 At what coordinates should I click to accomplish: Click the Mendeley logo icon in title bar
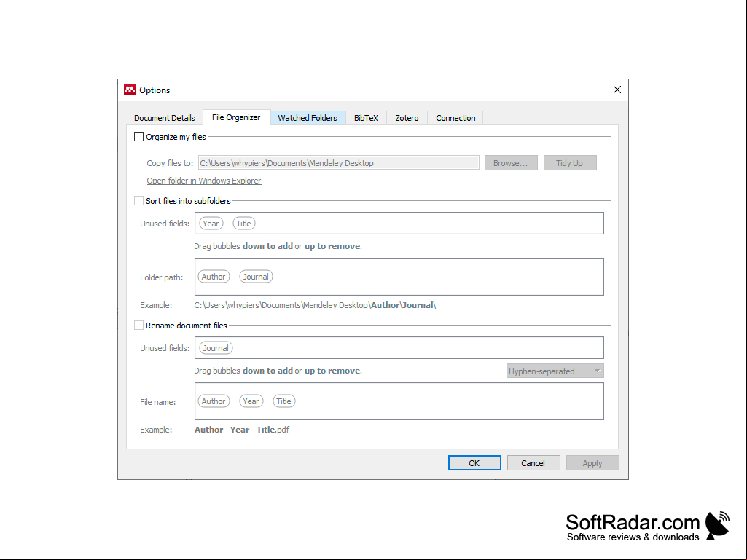click(130, 90)
